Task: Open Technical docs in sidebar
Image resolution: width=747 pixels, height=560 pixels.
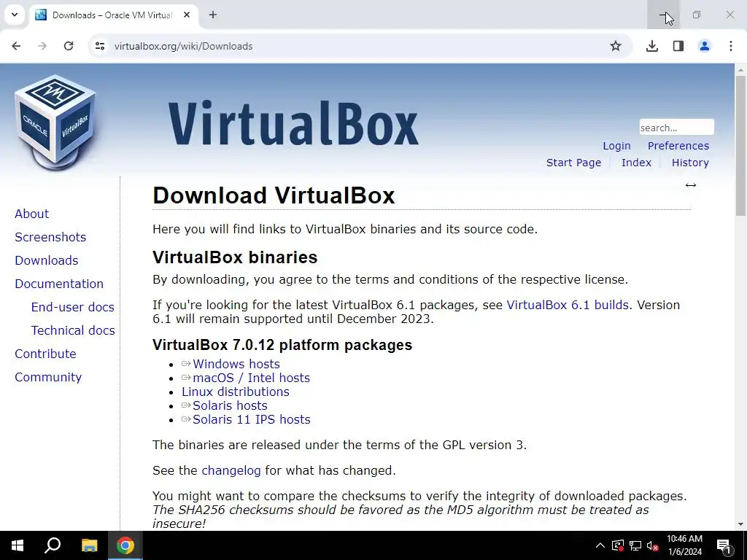Action: 73,330
